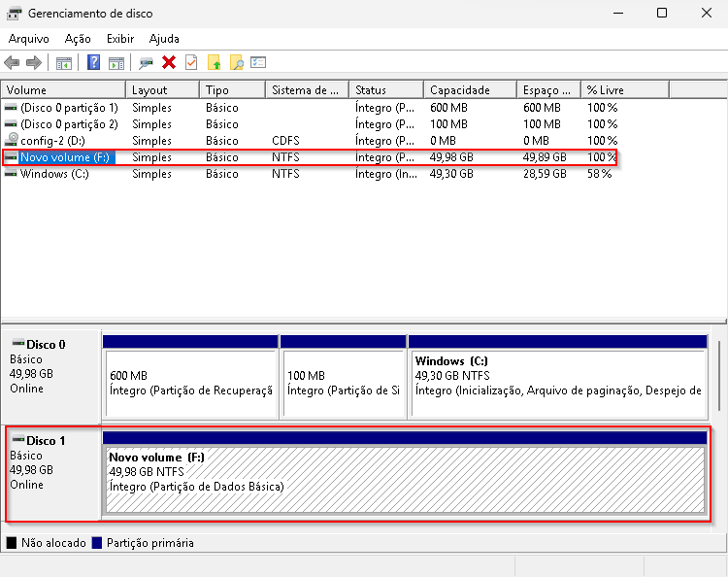Select the Windows (C:) row in the volume list
The image size is (728, 577).
[x=57, y=174]
